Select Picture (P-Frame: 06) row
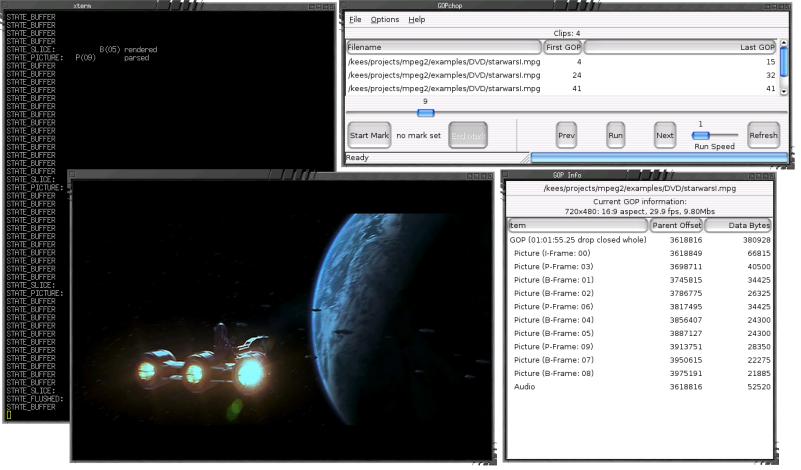The image size is (801, 470). [640, 307]
